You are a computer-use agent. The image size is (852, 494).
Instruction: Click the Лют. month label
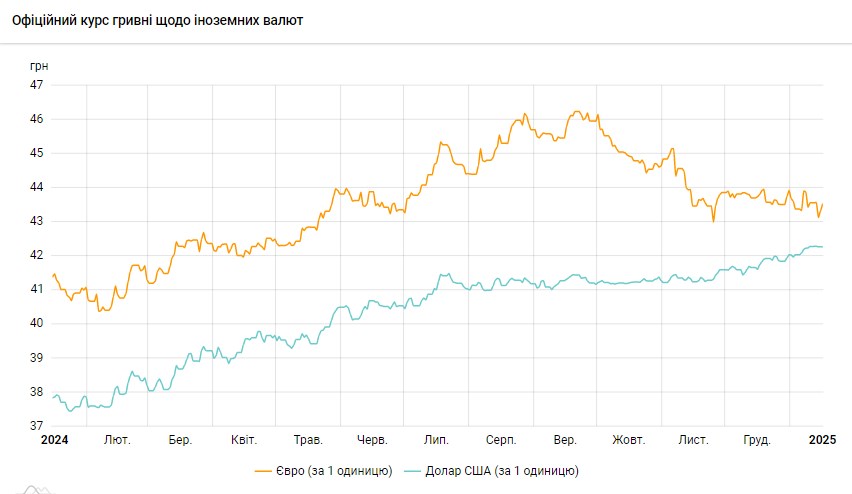tap(117, 440)
